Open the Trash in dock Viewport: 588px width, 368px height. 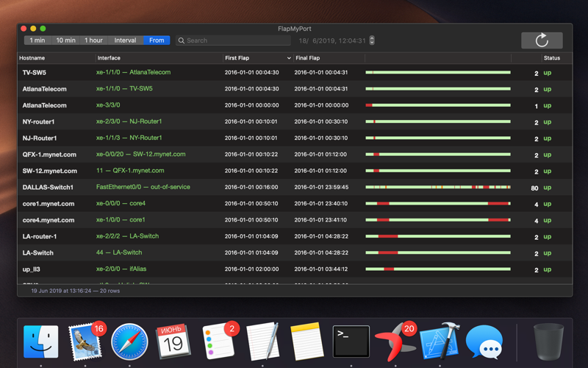click(548, 342)
